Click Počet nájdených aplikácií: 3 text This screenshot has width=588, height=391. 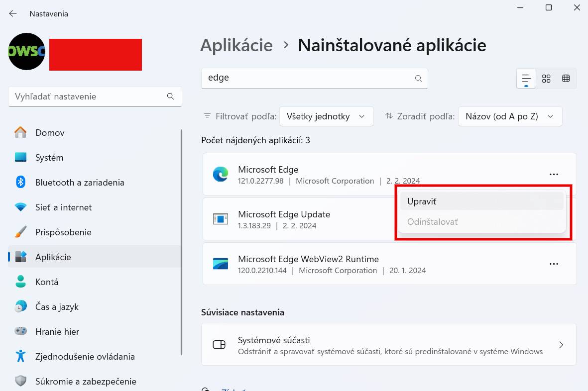click(256, 140)
